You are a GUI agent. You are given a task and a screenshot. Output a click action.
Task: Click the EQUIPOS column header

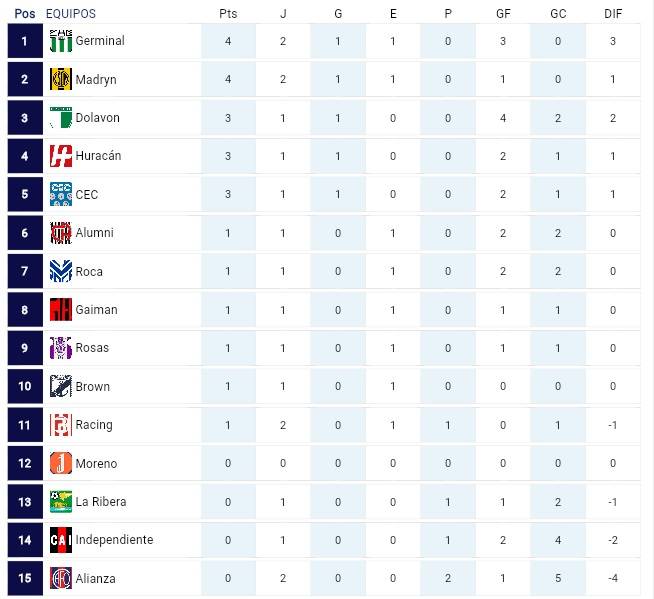click(x=71, y=14)
